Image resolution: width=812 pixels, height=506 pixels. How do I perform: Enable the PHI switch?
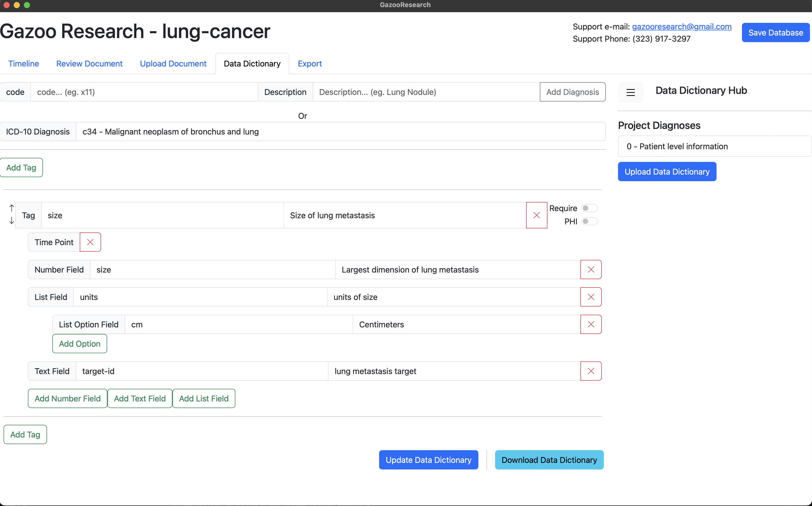pyautogui.click(x=589, y=222)
